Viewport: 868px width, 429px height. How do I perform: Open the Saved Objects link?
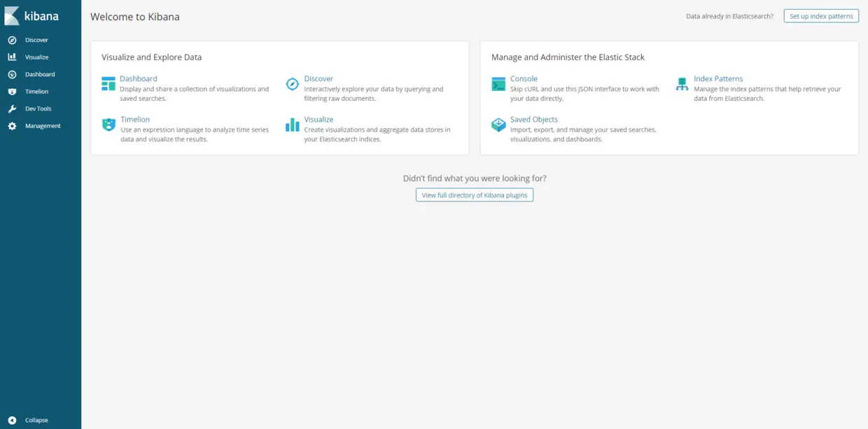coord(534,119)
